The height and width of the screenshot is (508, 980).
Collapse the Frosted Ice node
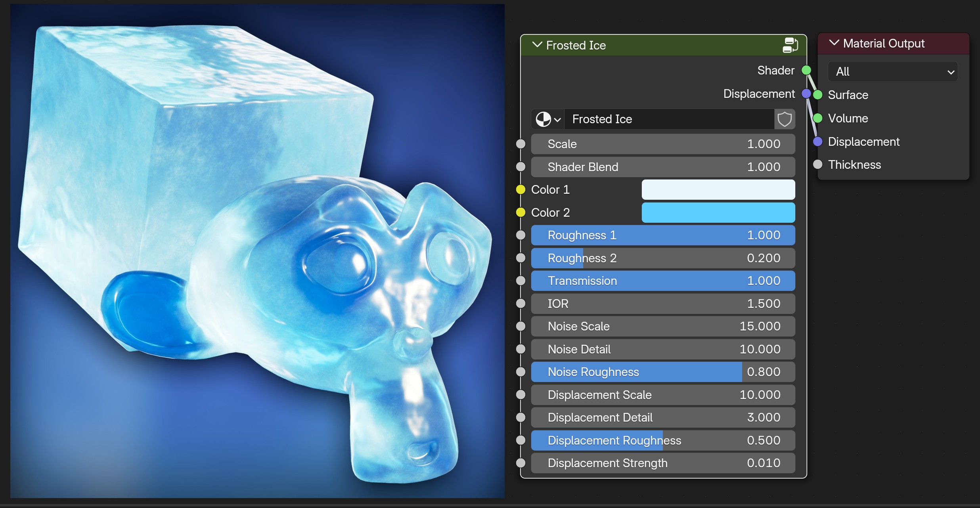click(537, 45)
